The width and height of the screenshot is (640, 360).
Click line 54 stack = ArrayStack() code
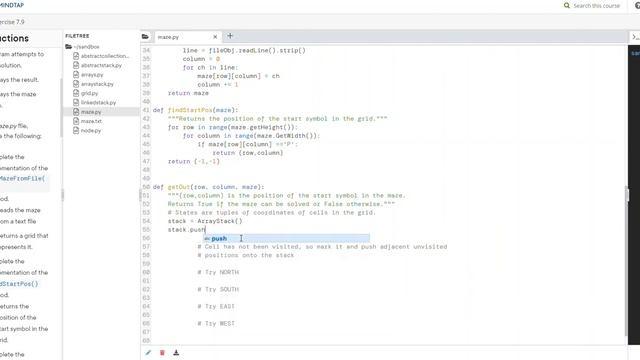click(205, 221)
